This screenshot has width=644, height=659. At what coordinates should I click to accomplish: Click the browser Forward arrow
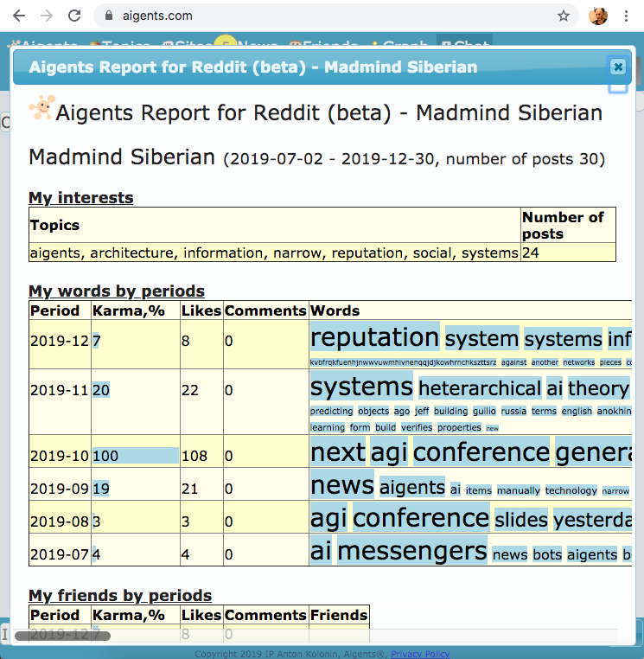coord(47,16)
